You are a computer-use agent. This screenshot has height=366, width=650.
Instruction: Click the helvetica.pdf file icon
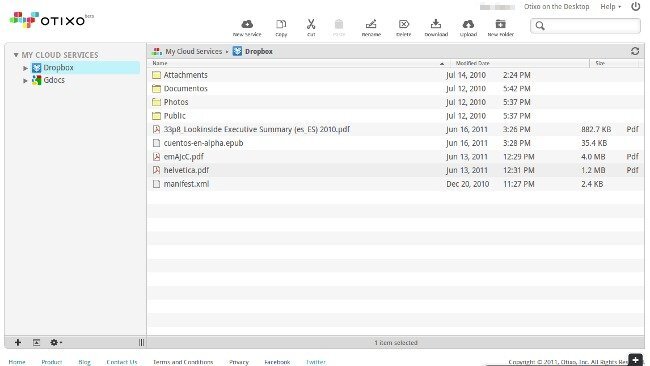156,170
